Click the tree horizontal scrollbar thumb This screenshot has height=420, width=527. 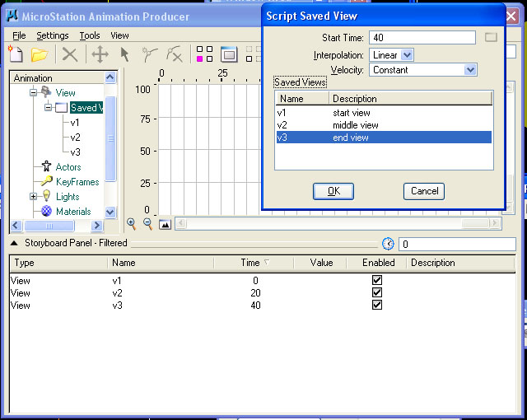click(49, 226)
